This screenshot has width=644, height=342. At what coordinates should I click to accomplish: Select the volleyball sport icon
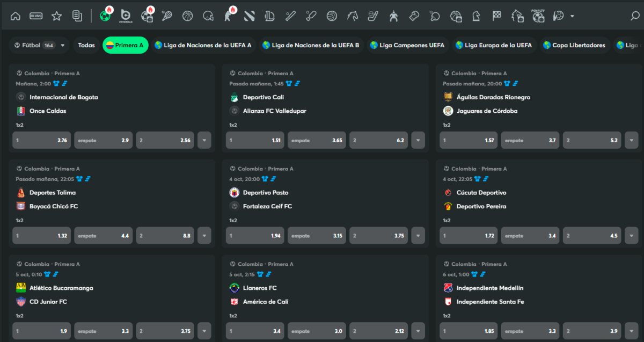[332, 16]
